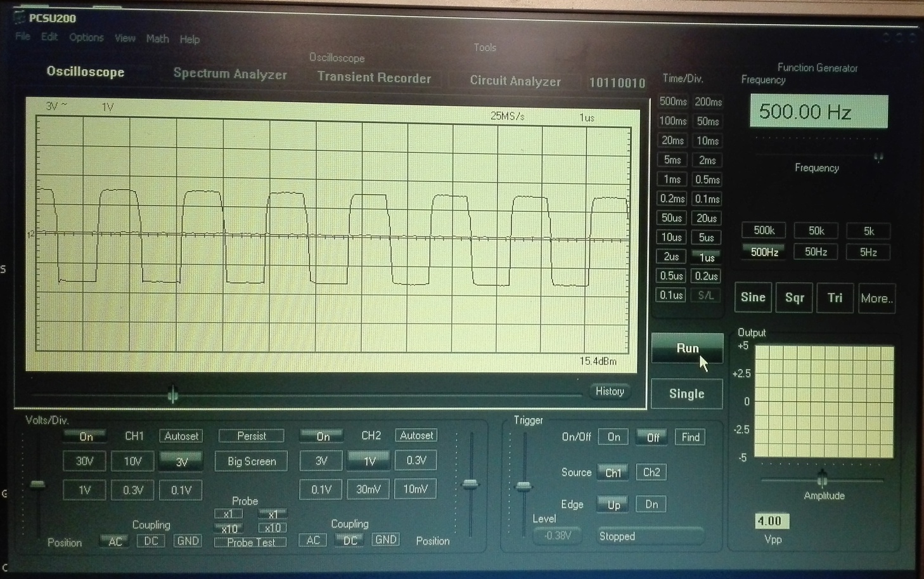Image resolution: width=924 pixels, height=579 pixels.
Task: Select the 200ms time/div setting
Action: tap(707, 101)
